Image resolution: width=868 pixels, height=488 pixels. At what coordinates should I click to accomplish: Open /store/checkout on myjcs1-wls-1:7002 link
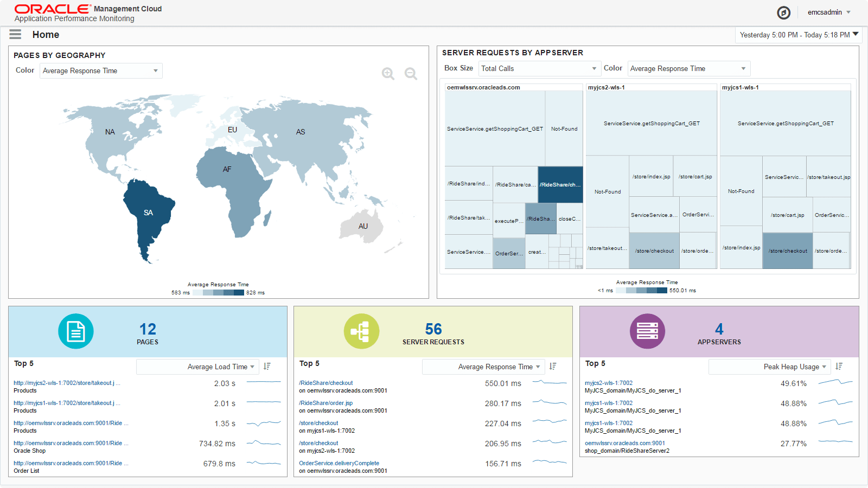pos(318,423)
